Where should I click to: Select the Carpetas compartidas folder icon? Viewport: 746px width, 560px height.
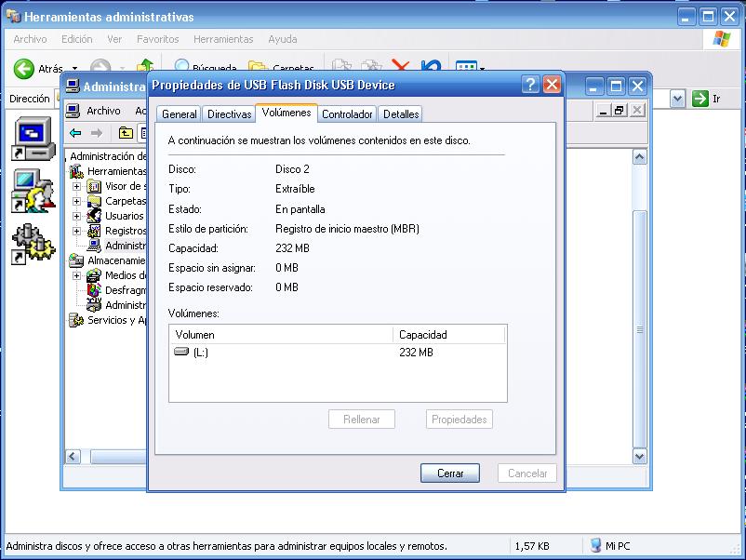94,201
